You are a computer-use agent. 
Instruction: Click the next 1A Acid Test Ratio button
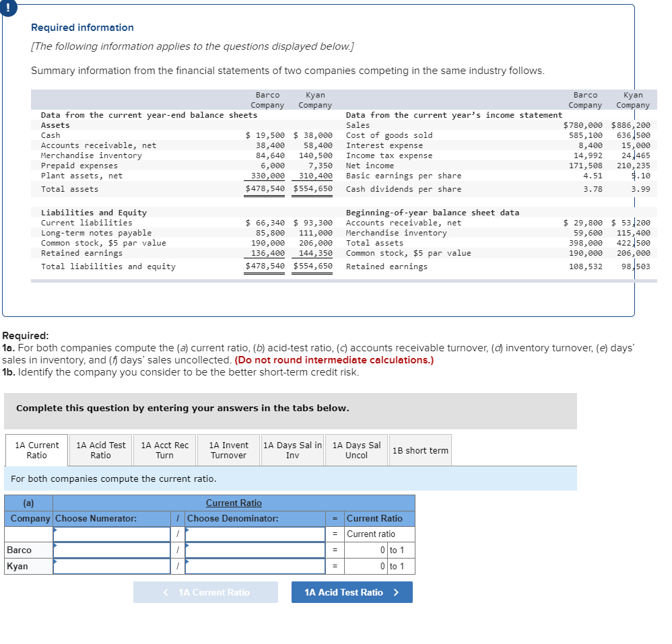click(352, 592)
